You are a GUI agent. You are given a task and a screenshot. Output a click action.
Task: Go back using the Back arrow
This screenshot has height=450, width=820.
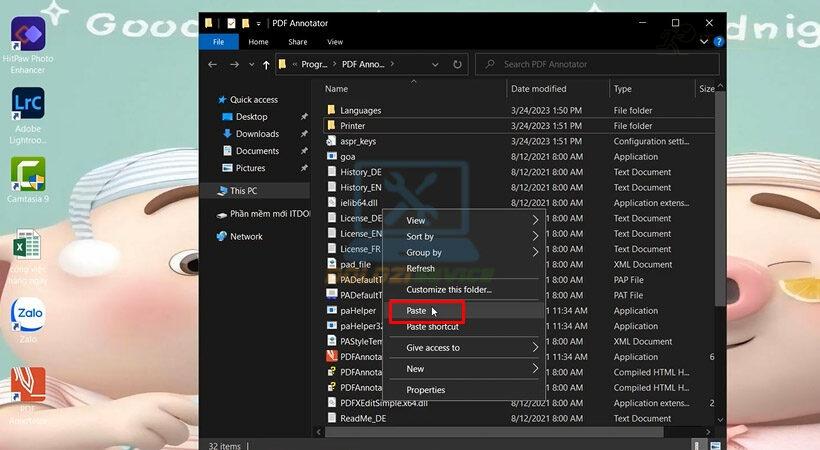pos(212,64)
